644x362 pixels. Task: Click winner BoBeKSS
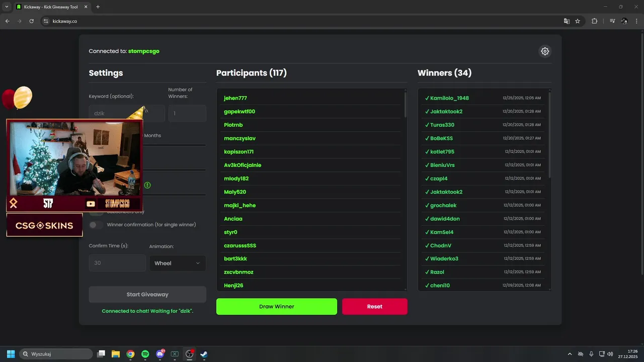[442, 138]
